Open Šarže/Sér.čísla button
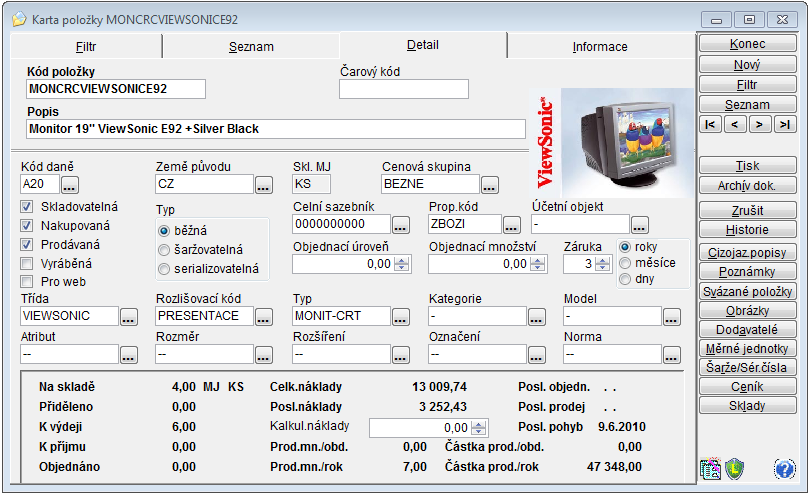The height and width of the screenshot is (495, 810). pyautogui.click(x=747, y=367)
